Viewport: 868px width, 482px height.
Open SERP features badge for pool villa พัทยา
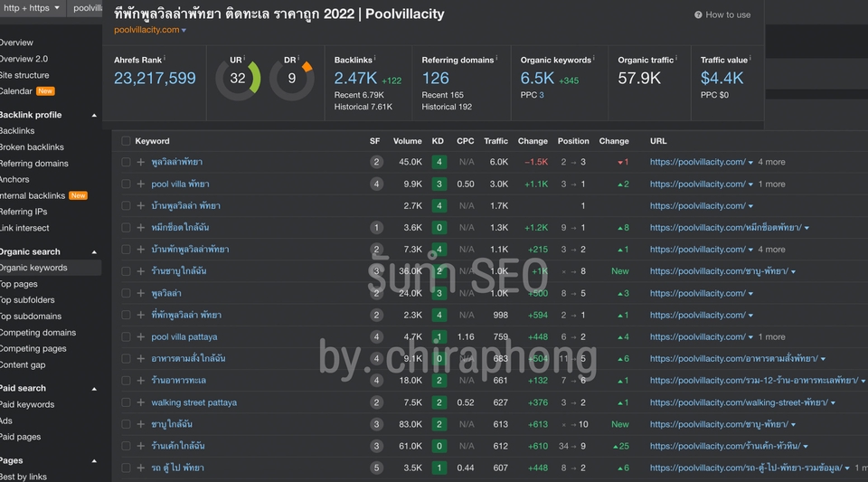(x=376, y=184)
